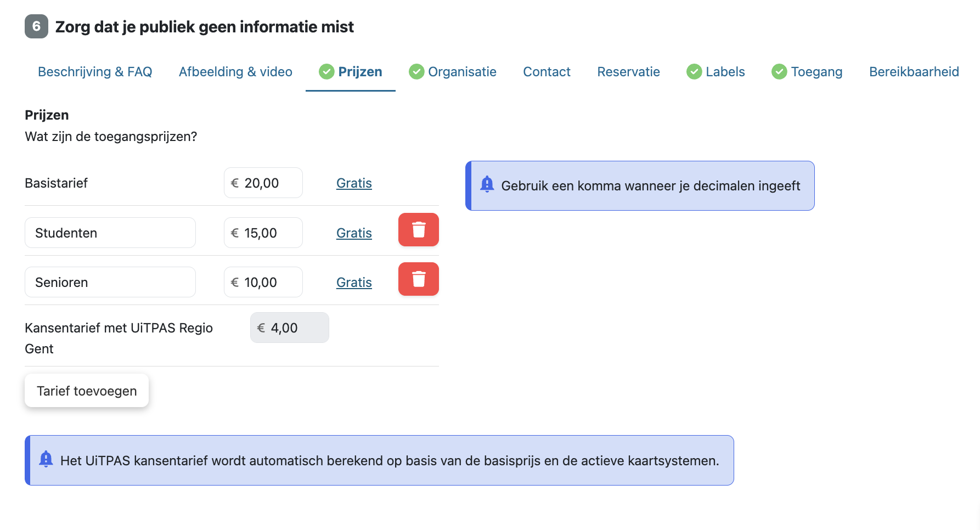This screenshot has width=980, height=530.
Task: Mark the Senioren tariff as Gratis
Action: 354,283
